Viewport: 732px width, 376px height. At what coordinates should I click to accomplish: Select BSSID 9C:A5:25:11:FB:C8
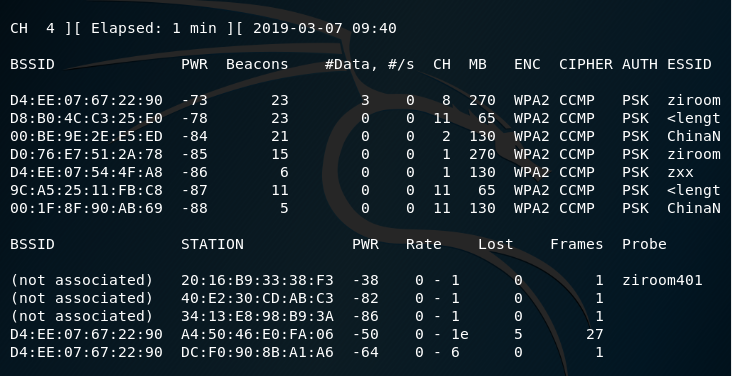86,191
